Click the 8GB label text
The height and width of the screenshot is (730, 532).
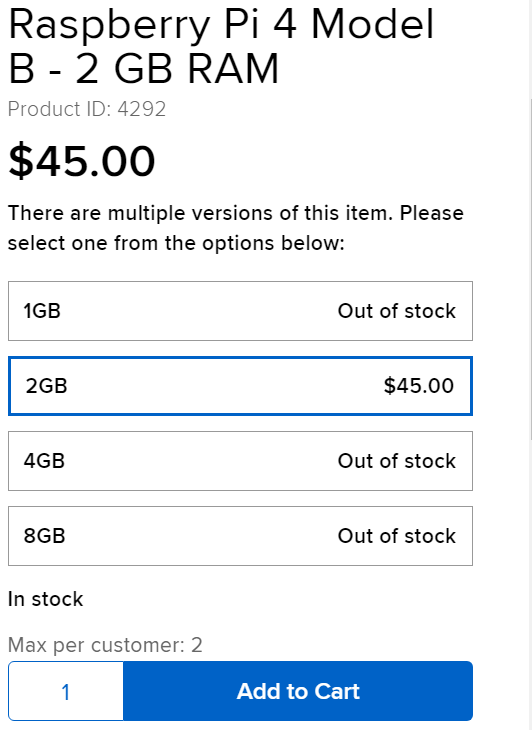pyautogui.click(x=44, y=536)
